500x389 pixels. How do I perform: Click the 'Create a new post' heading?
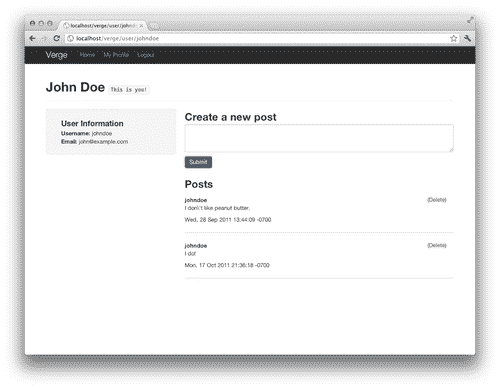230,117
